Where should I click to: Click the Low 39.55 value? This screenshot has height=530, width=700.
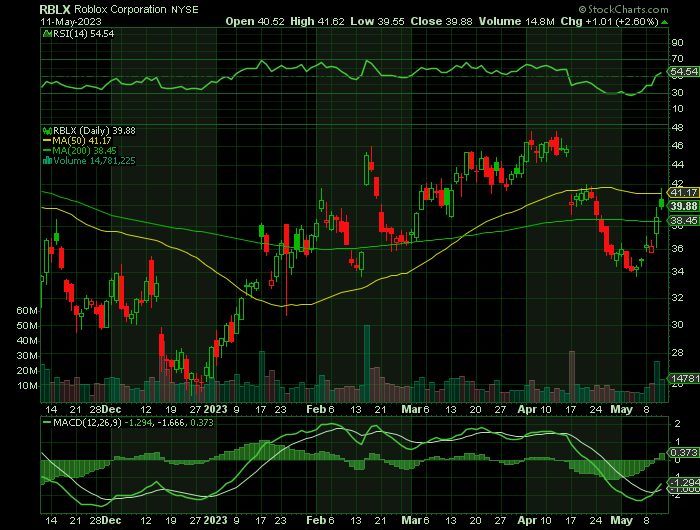click(377, 21)
